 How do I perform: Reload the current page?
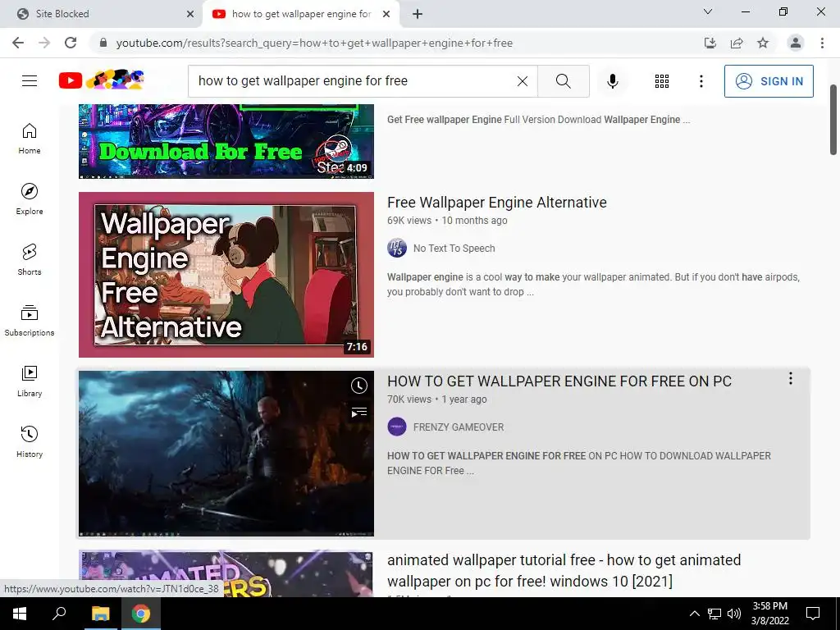tap(71, 43)
